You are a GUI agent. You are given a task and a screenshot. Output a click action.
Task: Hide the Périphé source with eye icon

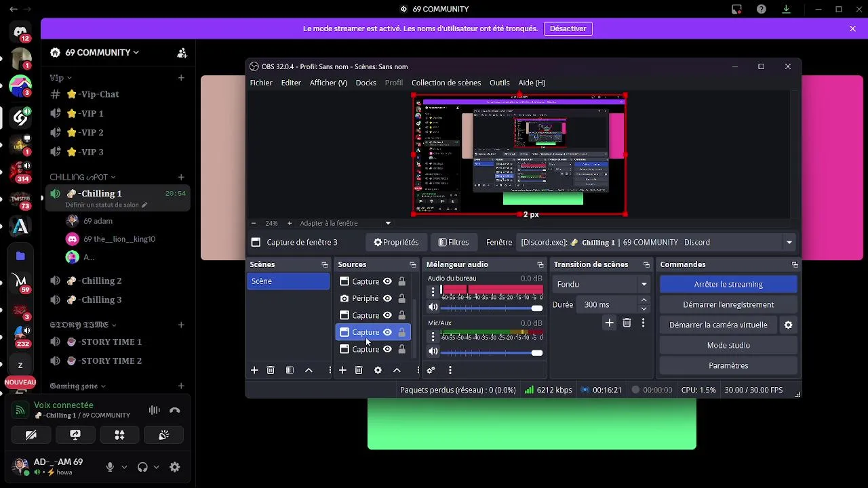pos(387,298)
